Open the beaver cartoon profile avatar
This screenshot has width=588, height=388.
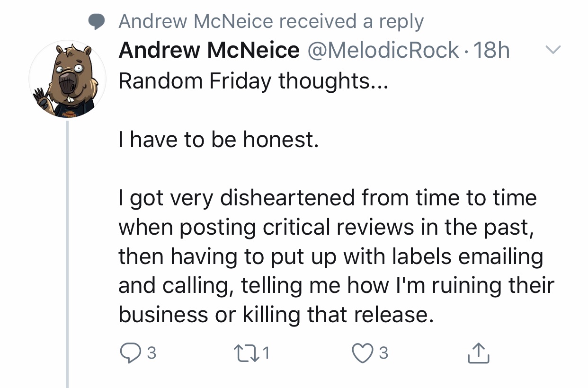pos(67,79)
